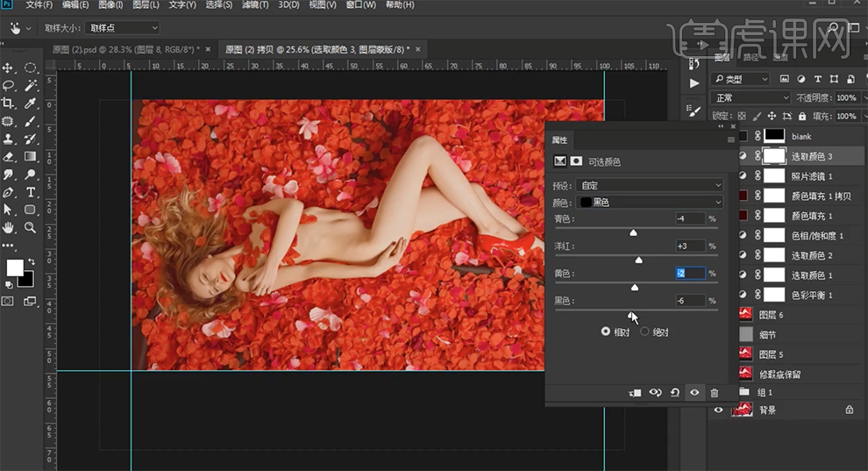Select the Horizontal Type tool
This screenshot has width=868, height=471.
pyautogui.click(x=31, y=192)
